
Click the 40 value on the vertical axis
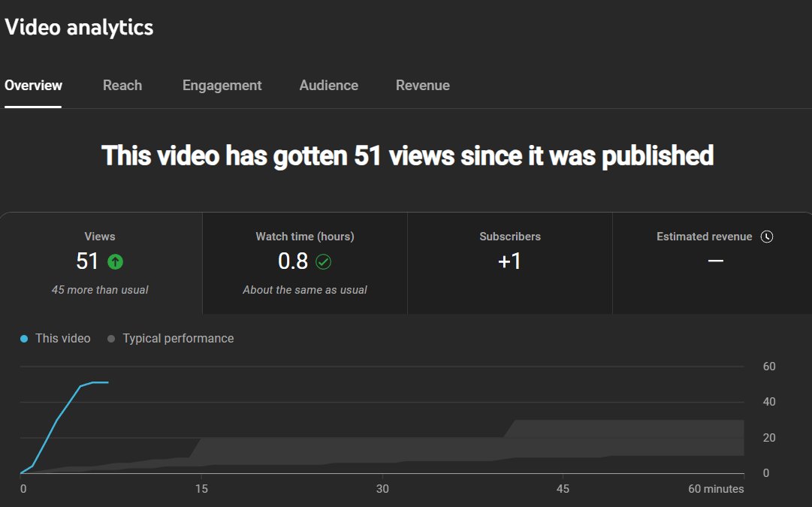tap(769, 402)
